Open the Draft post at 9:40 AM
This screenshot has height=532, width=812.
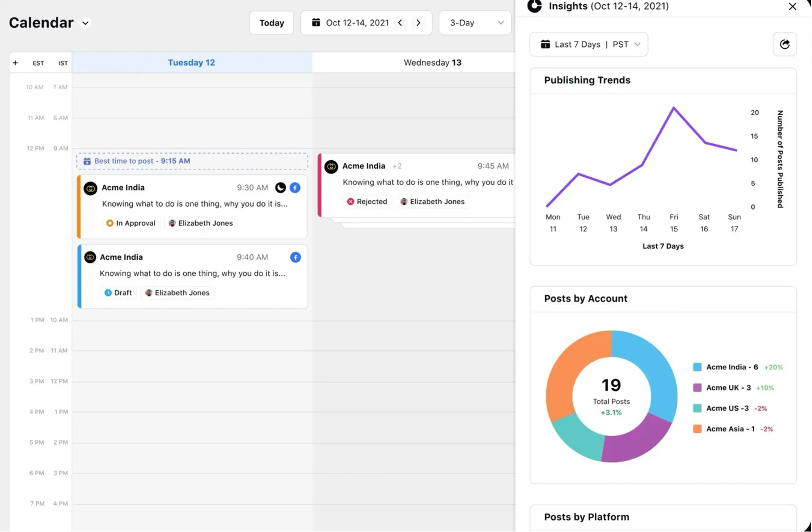pyautogui.click(x=192, y=276)
